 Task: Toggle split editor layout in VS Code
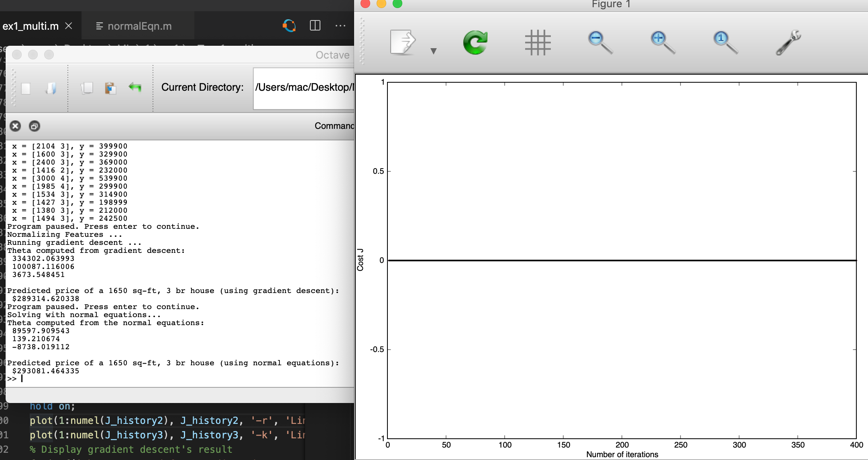pos(315,26)
